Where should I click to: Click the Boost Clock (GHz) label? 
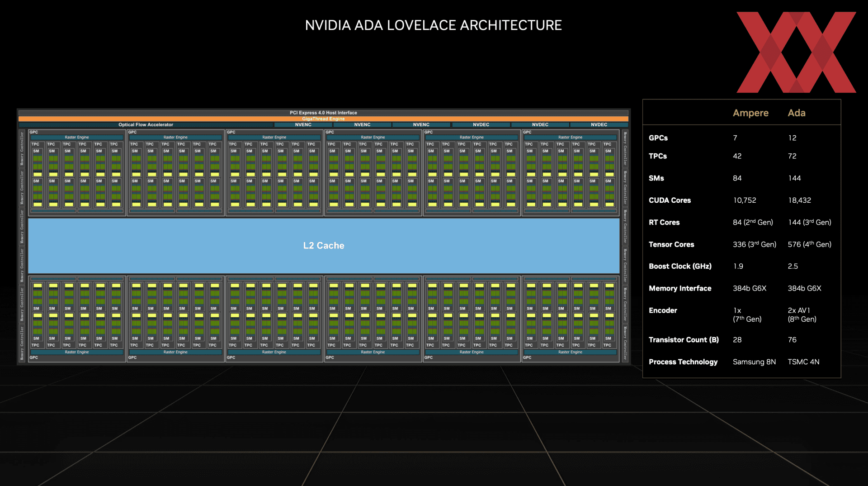680,266
